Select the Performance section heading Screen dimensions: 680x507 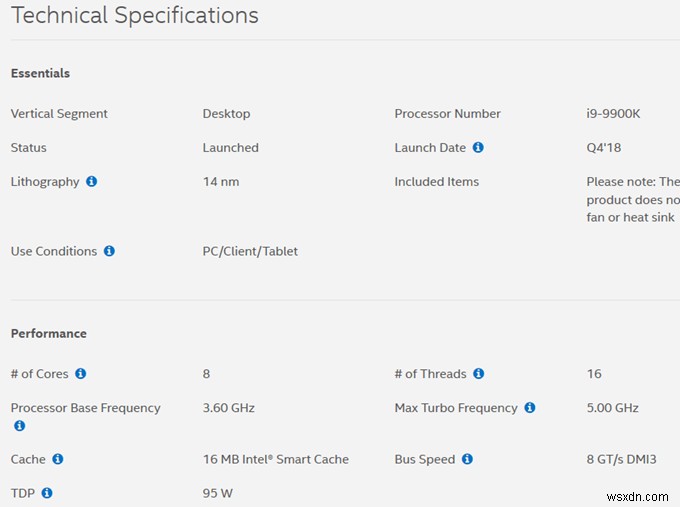point(48,333)
